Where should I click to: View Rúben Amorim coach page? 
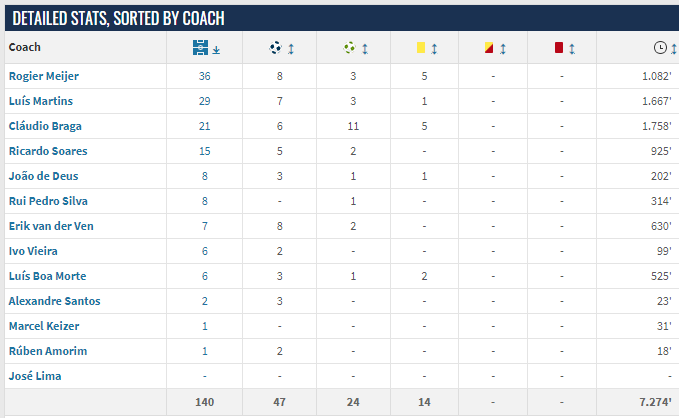click(48, 351)
